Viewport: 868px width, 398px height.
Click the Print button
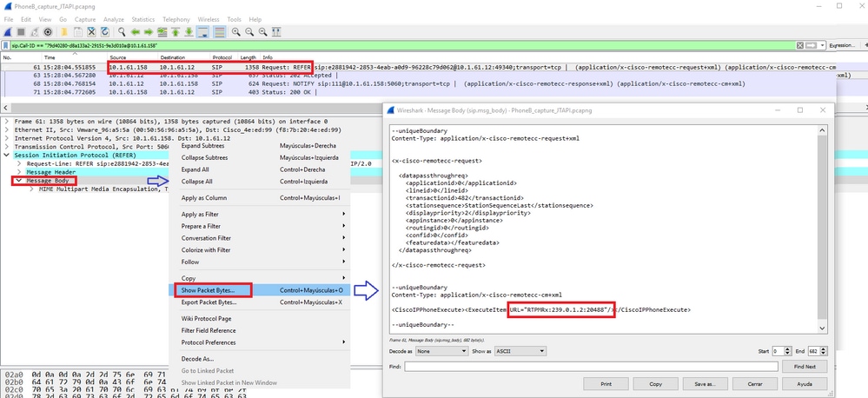coord(606,383)
